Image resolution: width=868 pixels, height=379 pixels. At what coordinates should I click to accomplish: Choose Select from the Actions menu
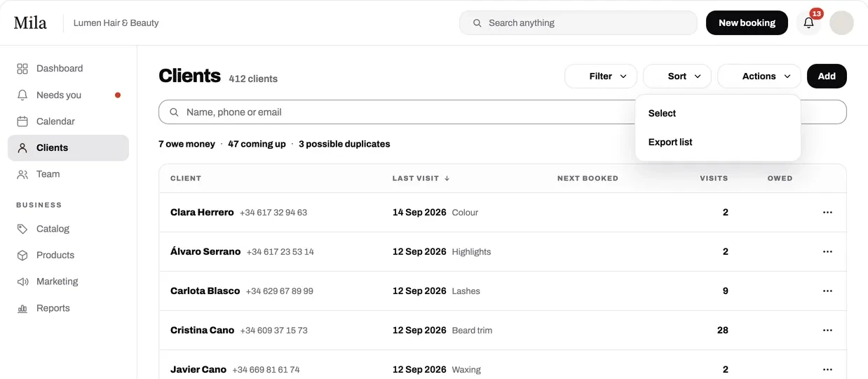point(718,113)
